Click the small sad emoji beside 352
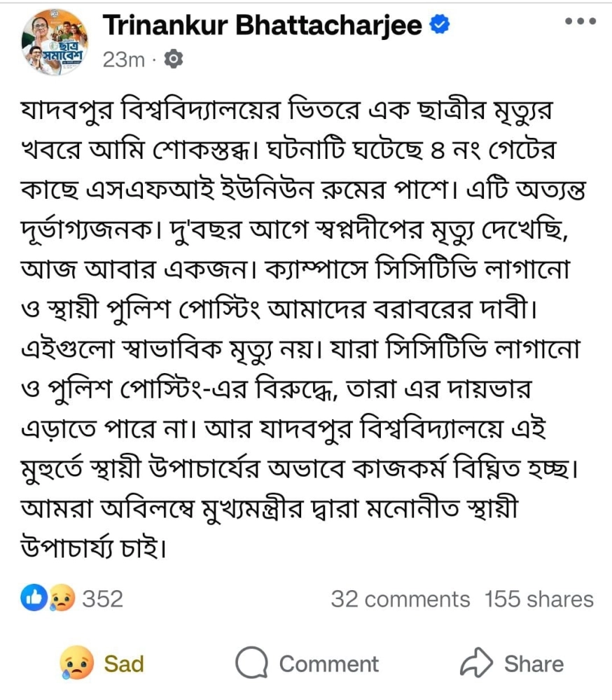Viewport: 612px width, 700px height. pyautogui.click(x=62, y=598)
